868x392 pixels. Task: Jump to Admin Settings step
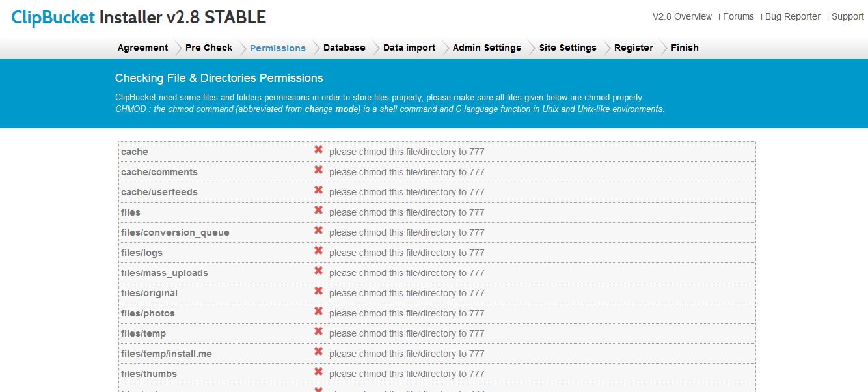click(x=487, y=48)
